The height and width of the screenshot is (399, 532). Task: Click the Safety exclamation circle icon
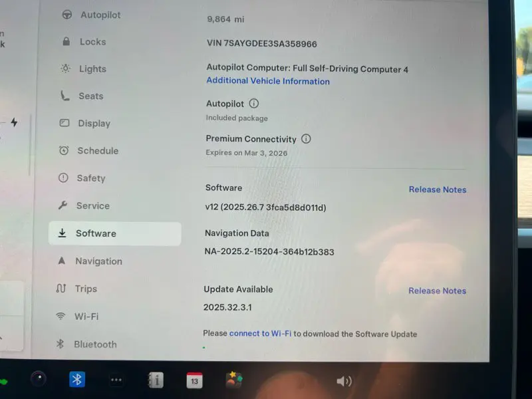pyautogui.click(x=63, y=178)
